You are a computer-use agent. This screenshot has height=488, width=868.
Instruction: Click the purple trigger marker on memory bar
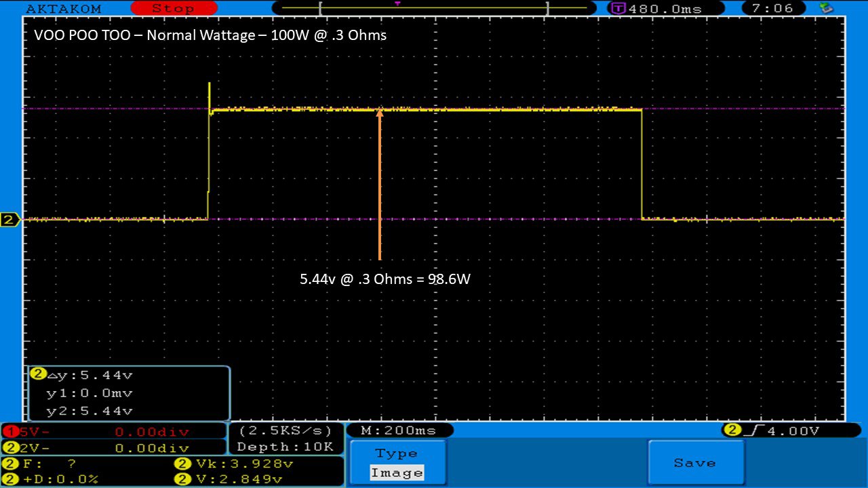397,3
